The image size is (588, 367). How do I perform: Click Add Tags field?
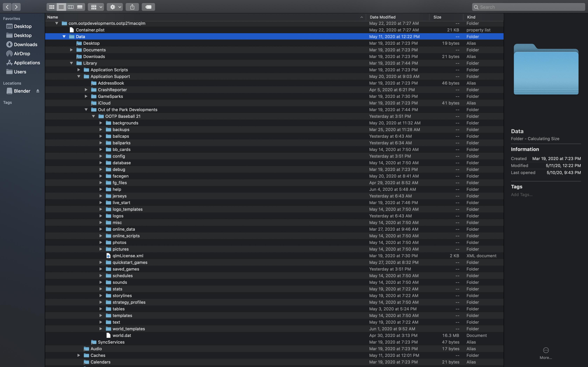pyautogui.click(x=521, y=195)
